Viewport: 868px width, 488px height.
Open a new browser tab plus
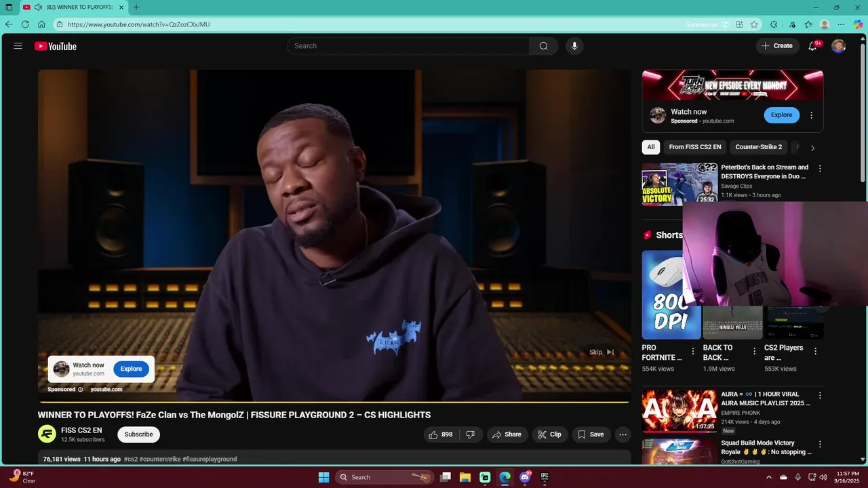tap(136, 7)
